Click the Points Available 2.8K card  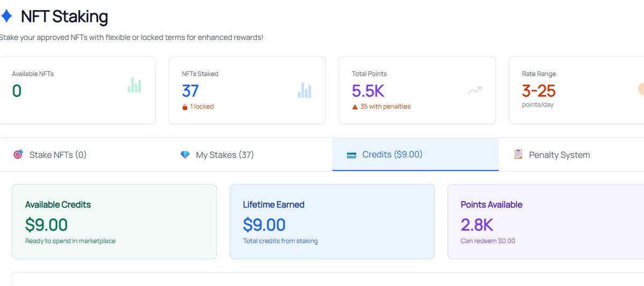point(546,222)
